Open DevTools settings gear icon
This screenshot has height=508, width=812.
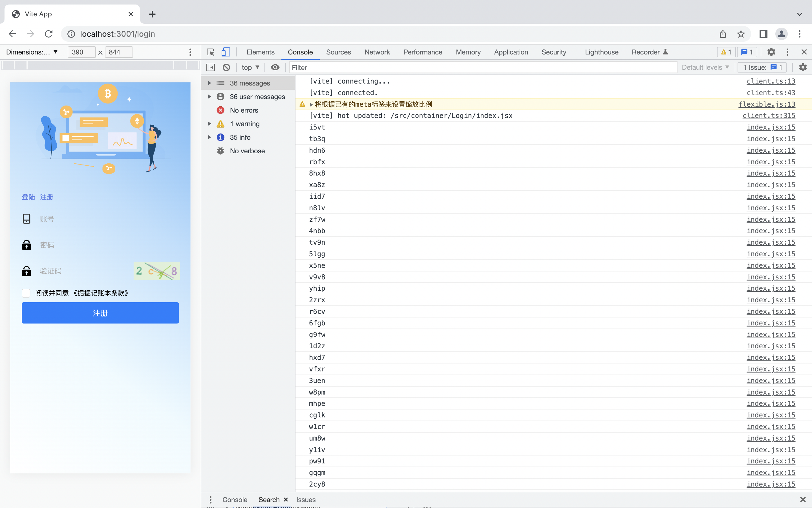(771, 52)
